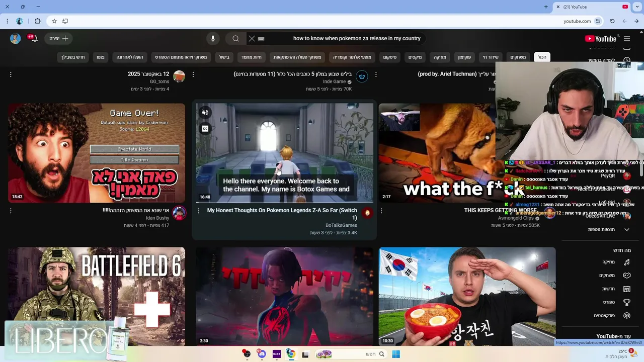Image resolution: width=644 pixels, height=362 pixels.
Task: Add a new browser tab
Action: tap(546, 7)
